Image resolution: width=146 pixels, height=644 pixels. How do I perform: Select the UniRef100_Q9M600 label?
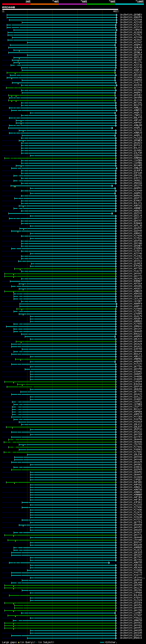pyautogui.click(x=131, y=326)
